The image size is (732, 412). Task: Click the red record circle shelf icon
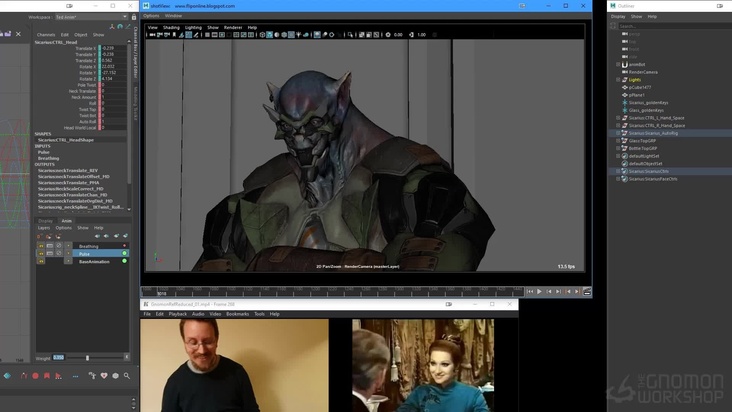pos(35,376)
